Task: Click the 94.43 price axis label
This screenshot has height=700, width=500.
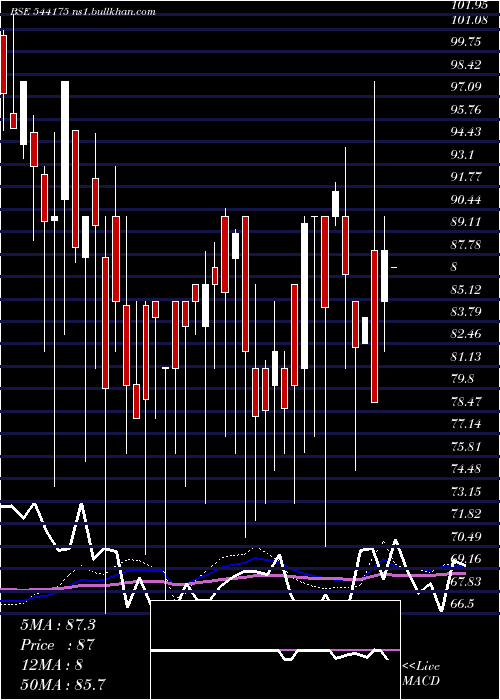Action: point(467,132)
